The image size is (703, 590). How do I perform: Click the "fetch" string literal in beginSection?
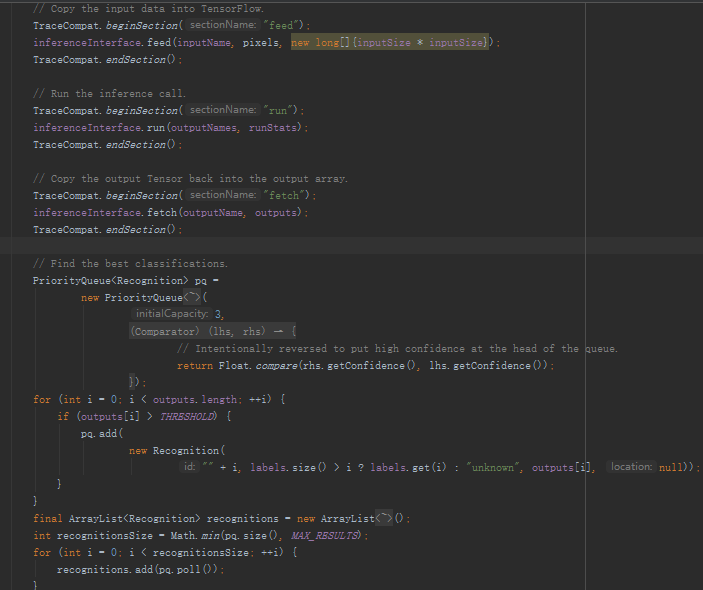[286, 195]
